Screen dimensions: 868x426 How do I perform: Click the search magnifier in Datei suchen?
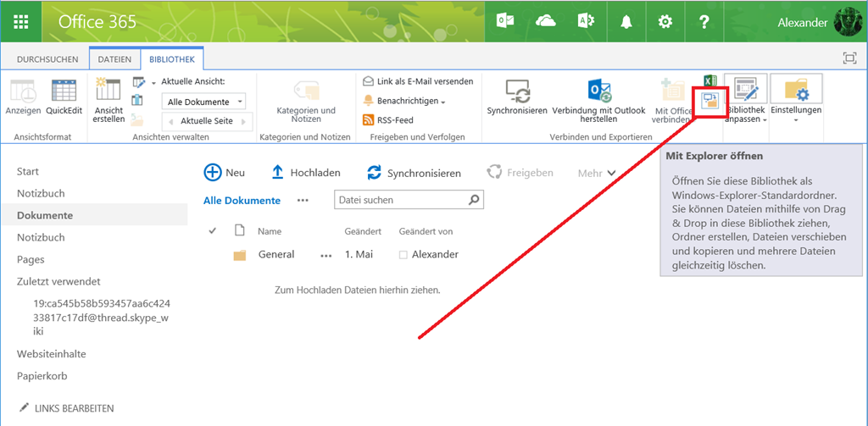tap(474, 200)
